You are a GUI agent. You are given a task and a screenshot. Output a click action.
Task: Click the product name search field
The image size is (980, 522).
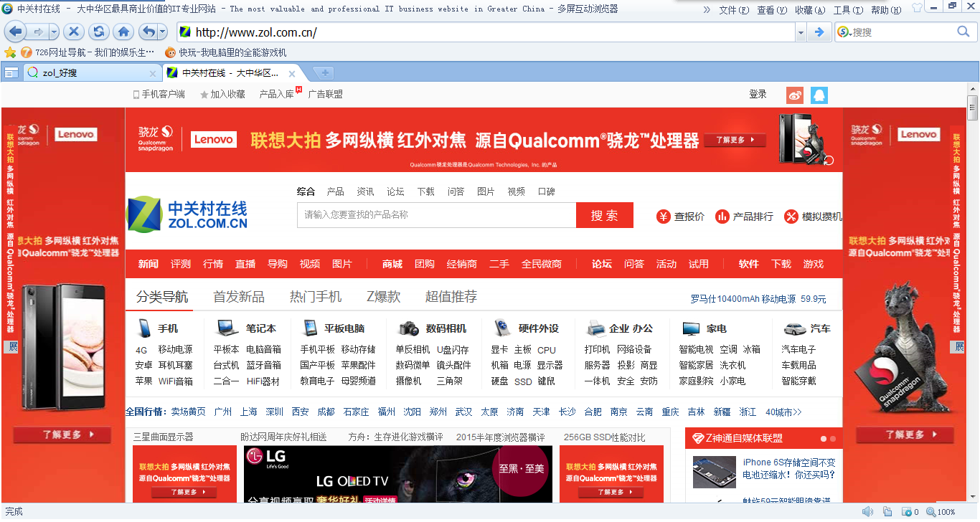437,215
